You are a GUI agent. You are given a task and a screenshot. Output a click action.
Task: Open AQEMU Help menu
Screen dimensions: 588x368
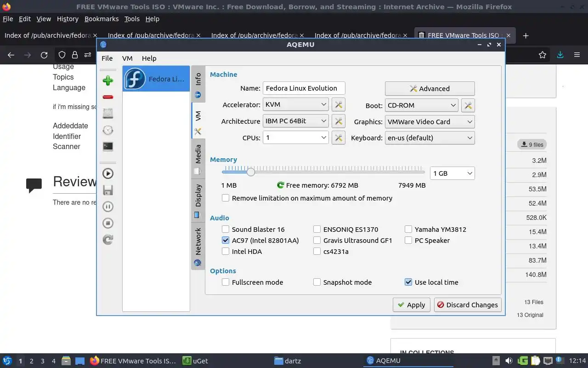click(x=149, y=58)
